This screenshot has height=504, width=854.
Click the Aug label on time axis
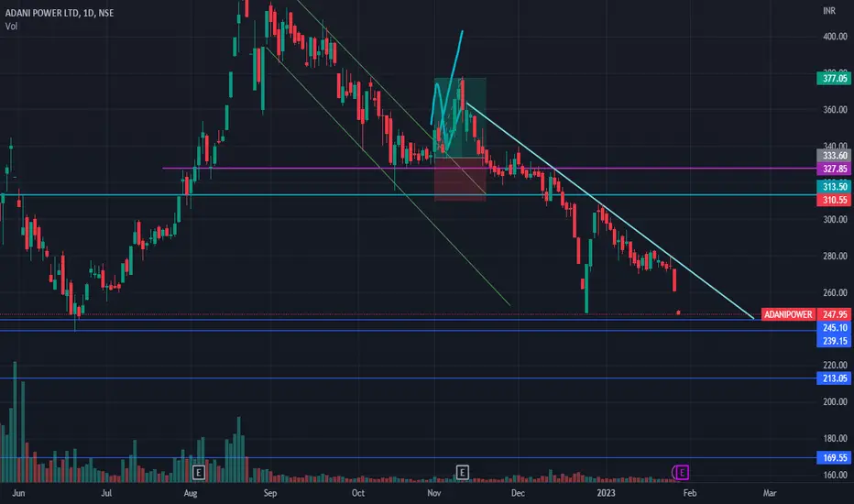(x=190, y=493)
